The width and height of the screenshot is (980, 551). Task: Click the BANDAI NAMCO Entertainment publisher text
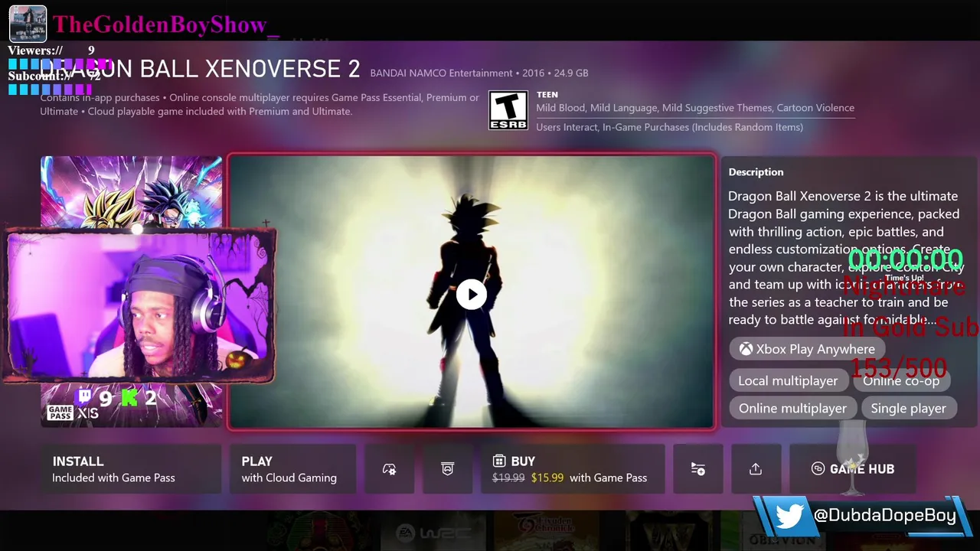[441, 73]
